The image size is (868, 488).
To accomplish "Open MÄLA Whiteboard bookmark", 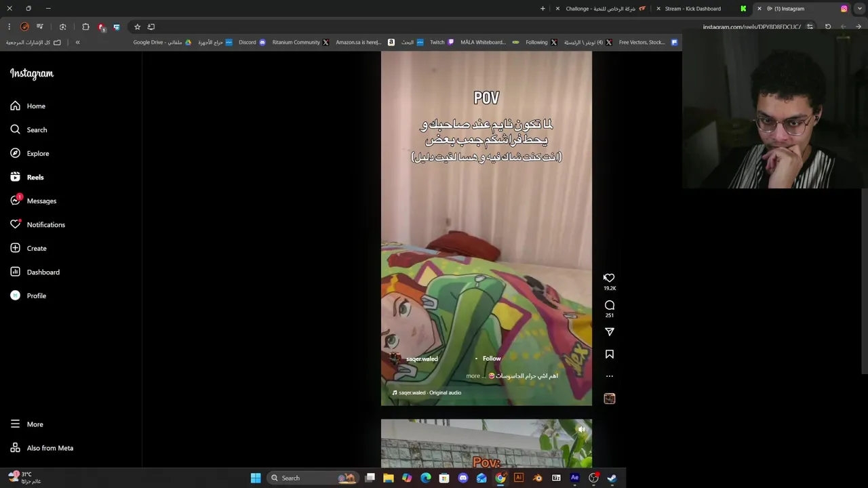I will (490, 42).
